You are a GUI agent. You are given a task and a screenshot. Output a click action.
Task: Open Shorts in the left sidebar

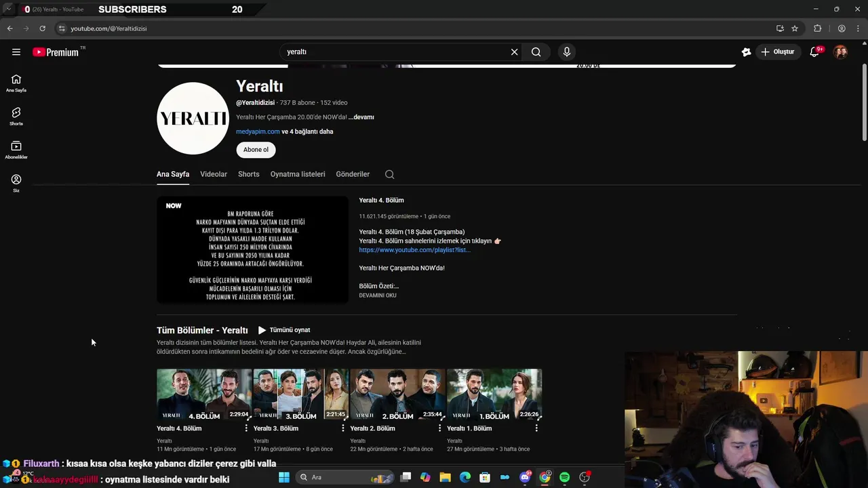(x=16, y=117)
